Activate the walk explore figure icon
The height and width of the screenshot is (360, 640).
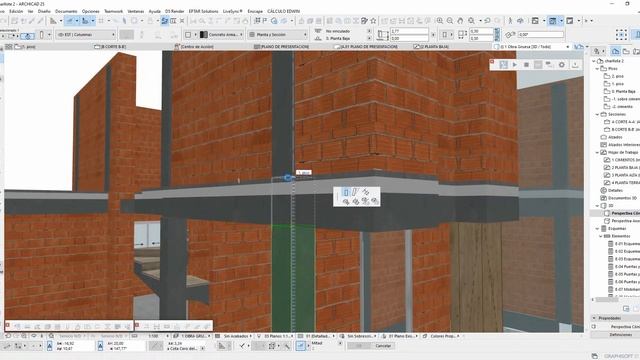(x=510, y=21)
